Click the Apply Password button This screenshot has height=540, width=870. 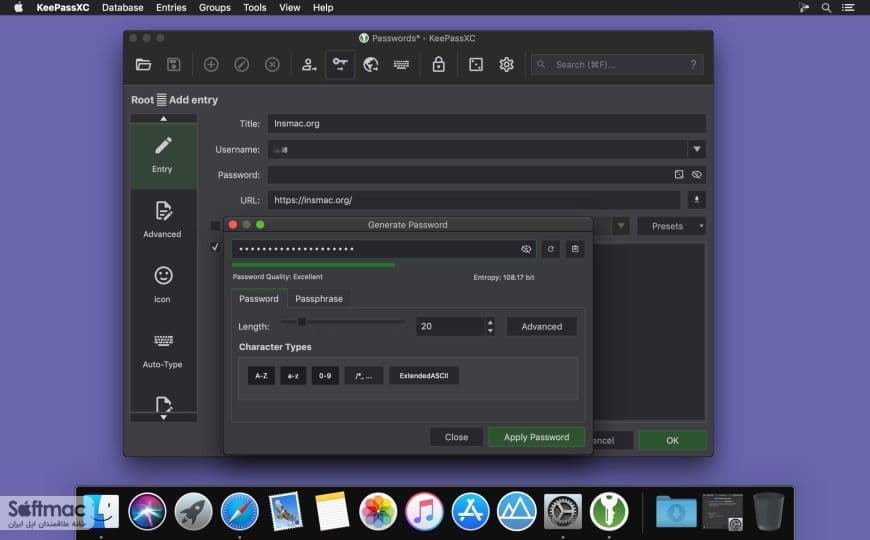[x=536, y=437]
